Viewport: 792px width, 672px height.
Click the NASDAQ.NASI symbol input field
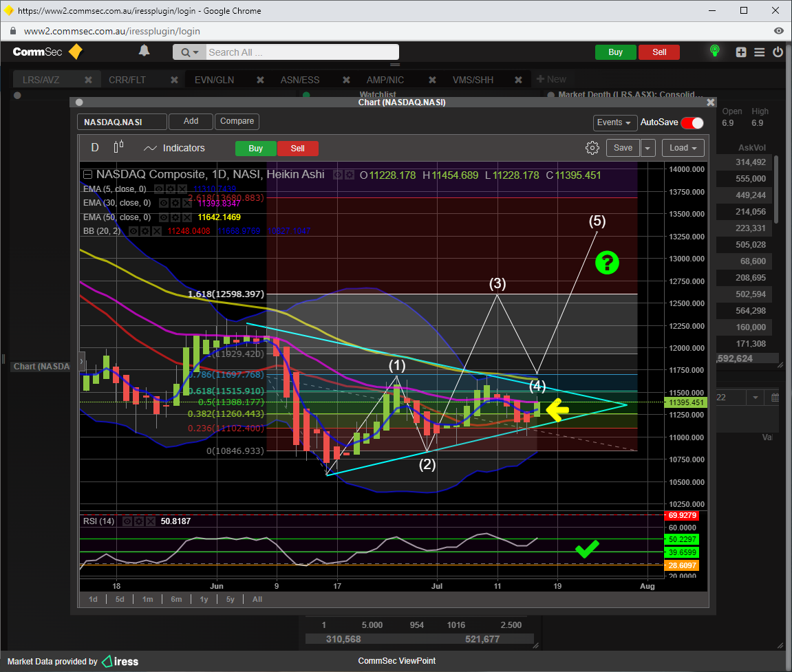(x=122, y=122)
